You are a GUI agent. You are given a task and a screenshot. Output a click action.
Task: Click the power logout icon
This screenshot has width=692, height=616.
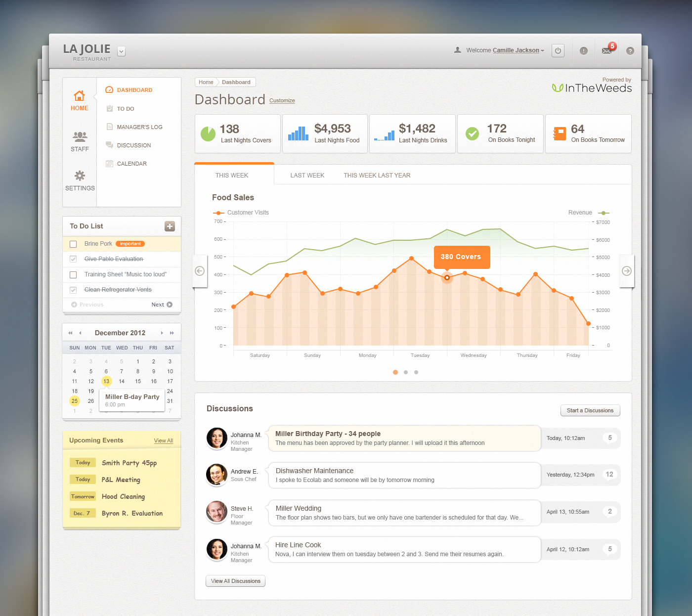coord(558,50)
